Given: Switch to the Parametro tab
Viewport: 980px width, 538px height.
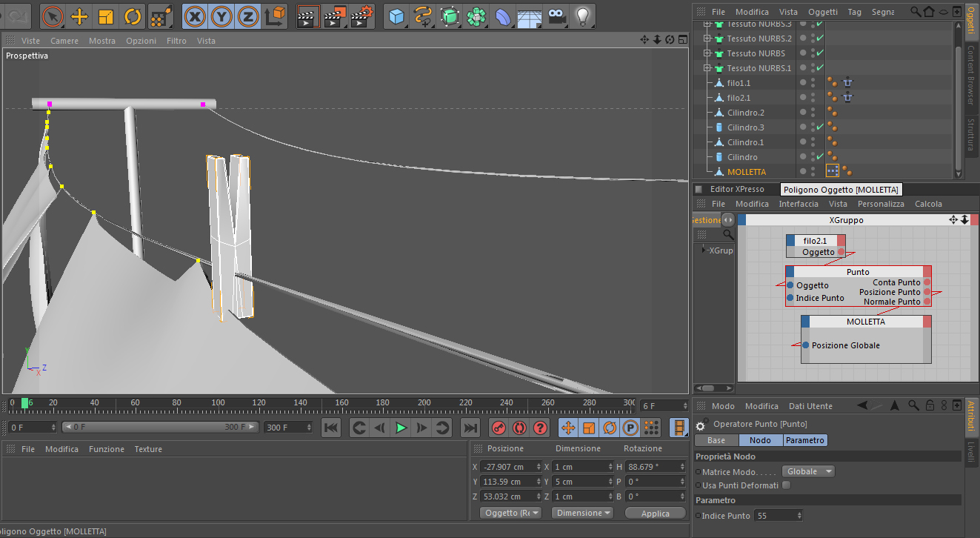Looking at the screenshot, I should (804, 440).
